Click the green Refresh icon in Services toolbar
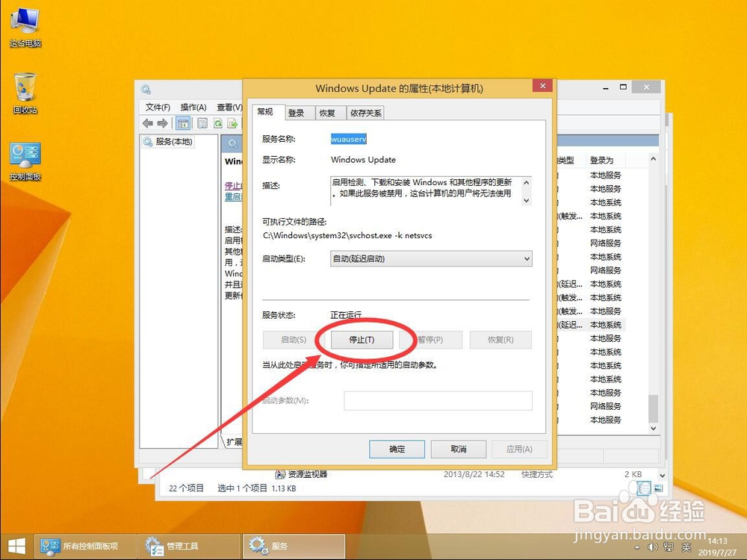This screenshot has height=560, width=747. [217, 123]
